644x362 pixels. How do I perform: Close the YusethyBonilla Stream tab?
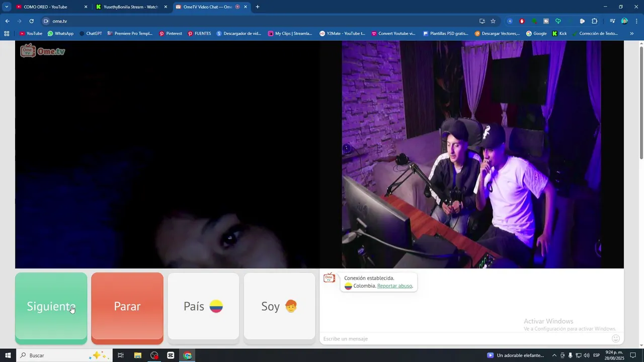166,7
